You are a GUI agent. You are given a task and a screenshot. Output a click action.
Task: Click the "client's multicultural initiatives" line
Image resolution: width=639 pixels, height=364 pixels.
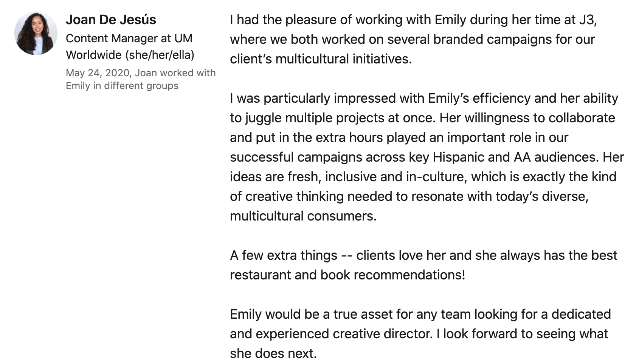(x=321, y=59)
